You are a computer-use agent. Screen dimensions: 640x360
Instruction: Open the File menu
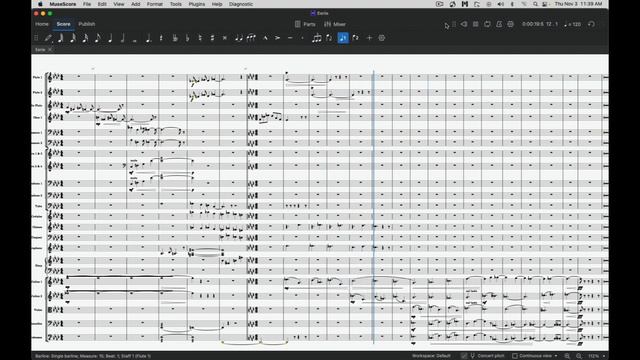[x=87, y=4]
